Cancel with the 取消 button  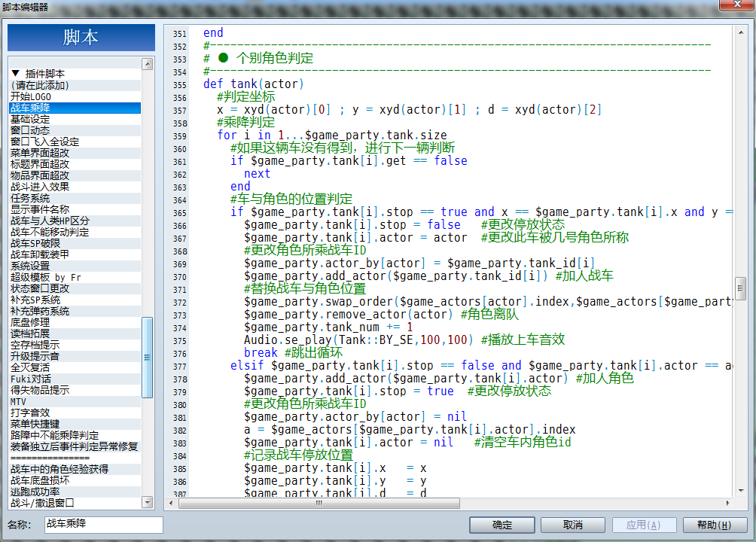click(573, 525)
